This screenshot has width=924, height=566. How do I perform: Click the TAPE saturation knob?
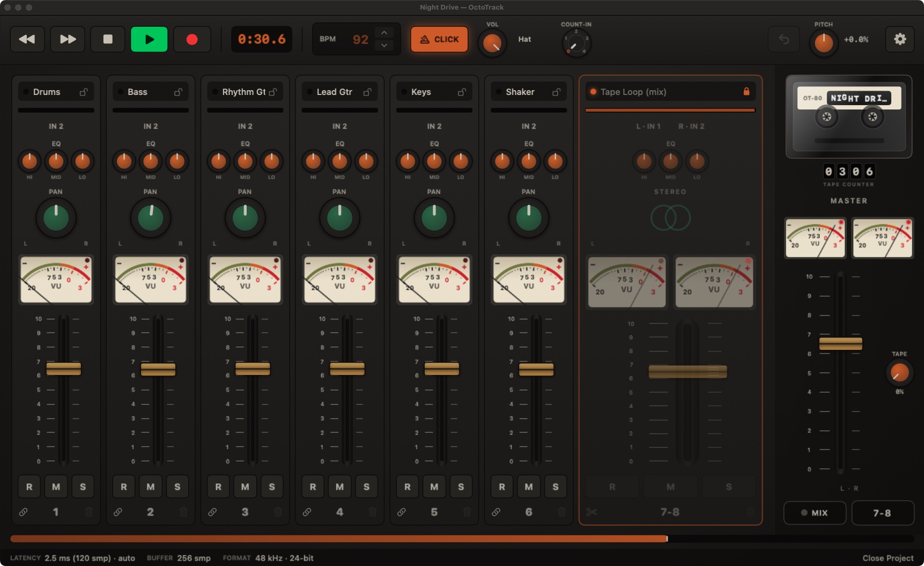(x=899, y=372)
